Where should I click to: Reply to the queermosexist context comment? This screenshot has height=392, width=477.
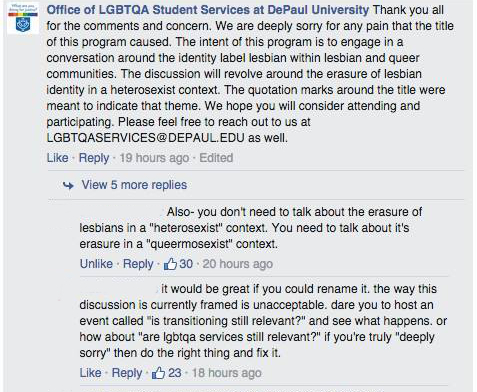point(138,264)
